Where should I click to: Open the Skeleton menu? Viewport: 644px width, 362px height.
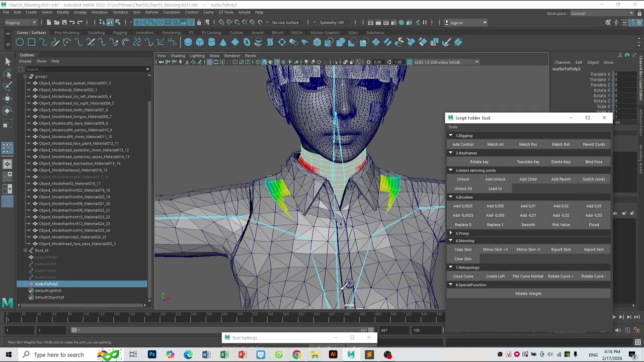(120, 12)
